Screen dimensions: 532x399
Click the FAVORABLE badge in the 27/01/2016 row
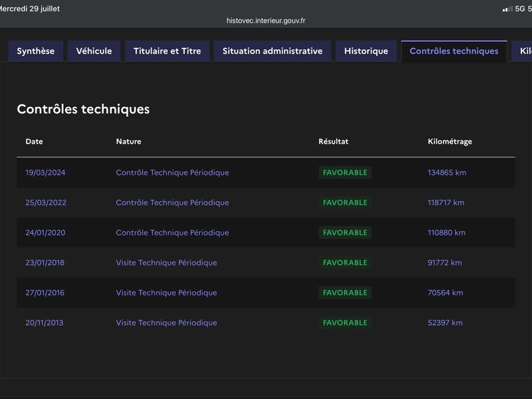(345, 293)
